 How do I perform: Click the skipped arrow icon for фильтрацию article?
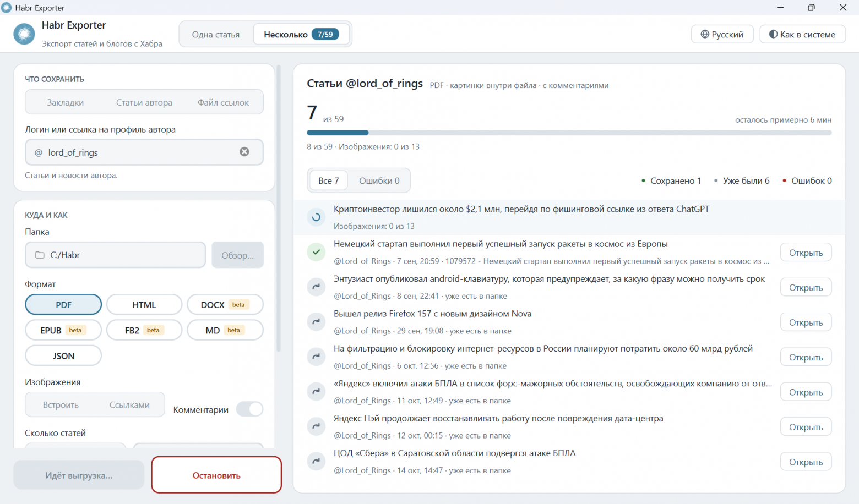click(x=316, y=357)
